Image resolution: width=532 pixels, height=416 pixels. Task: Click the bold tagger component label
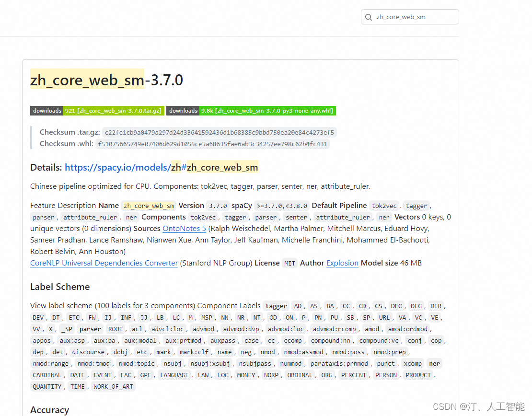tap(277, 306)
